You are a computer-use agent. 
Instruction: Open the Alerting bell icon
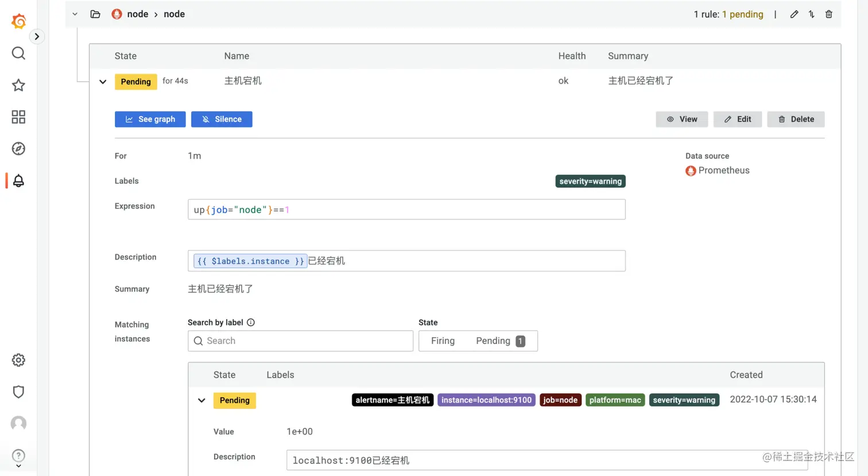point(18,181)
